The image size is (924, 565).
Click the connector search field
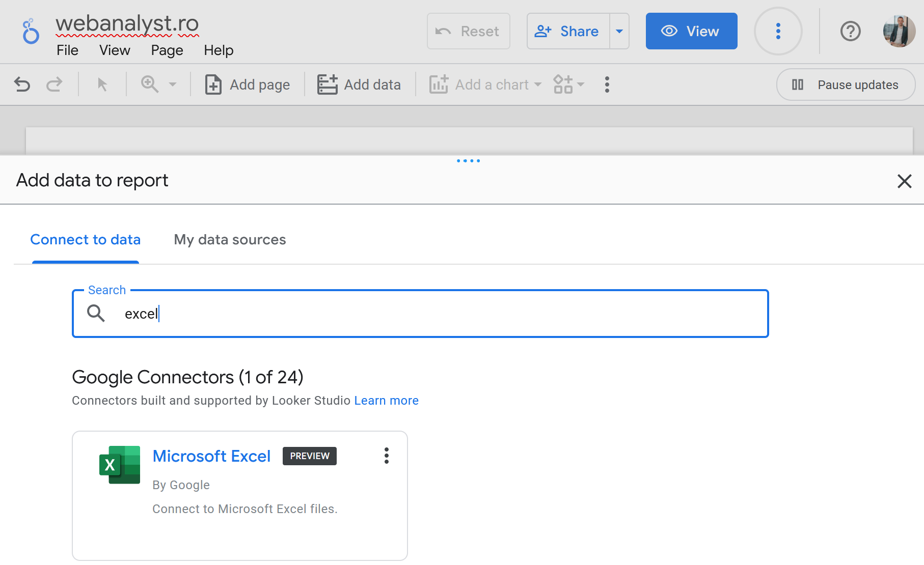[420, 314]
